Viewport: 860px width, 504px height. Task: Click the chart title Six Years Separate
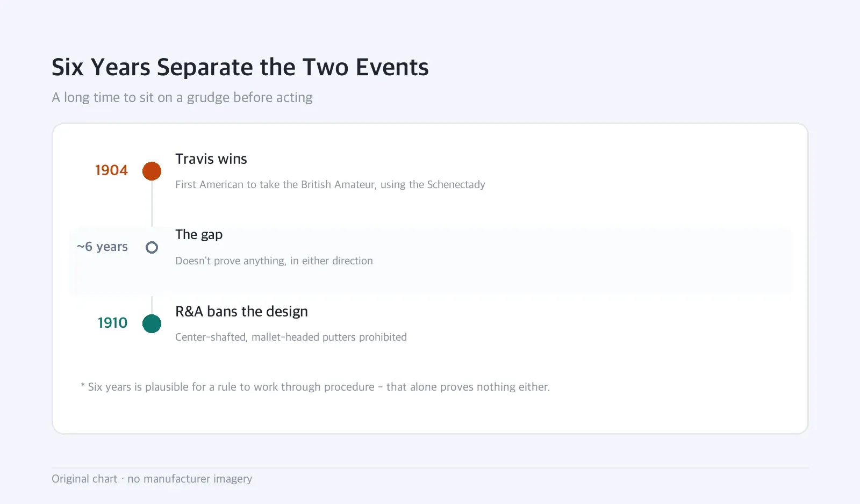pyautogui.click(x=240, y=68)
